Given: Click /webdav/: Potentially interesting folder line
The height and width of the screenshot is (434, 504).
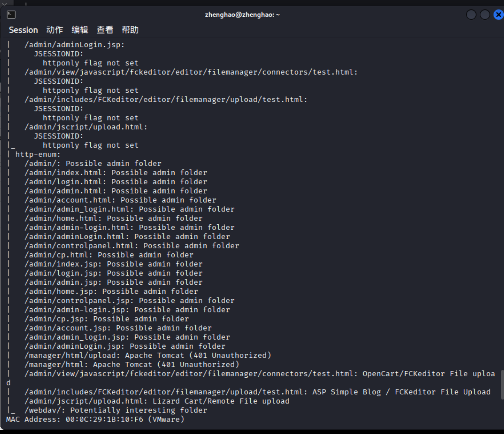Looking at the screenshot, I should (116, 410).
